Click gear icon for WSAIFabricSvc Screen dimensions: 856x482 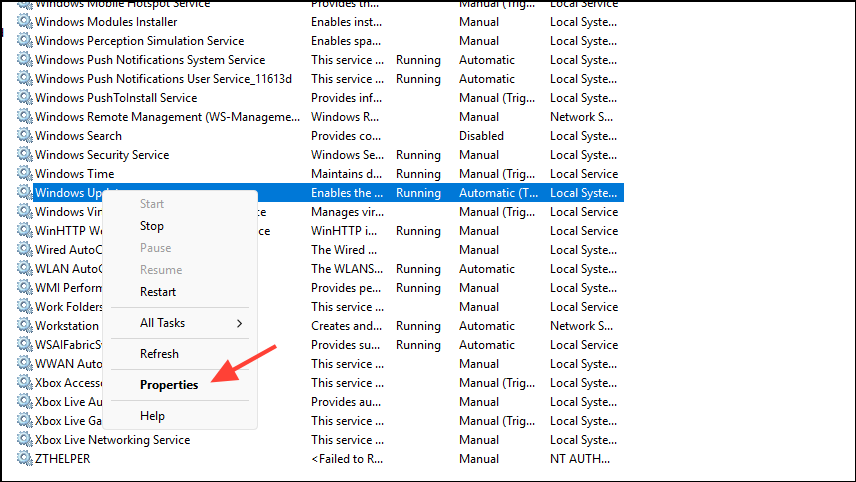[25, 344]
